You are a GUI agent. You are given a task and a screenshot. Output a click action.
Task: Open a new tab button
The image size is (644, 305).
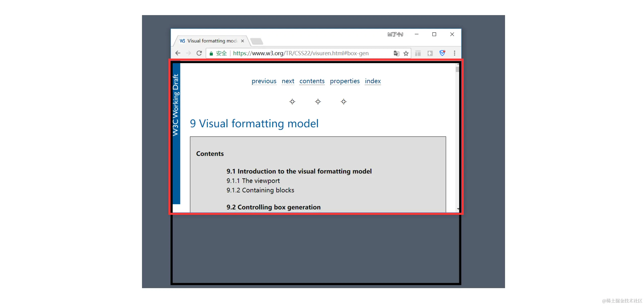coord(257,41)
